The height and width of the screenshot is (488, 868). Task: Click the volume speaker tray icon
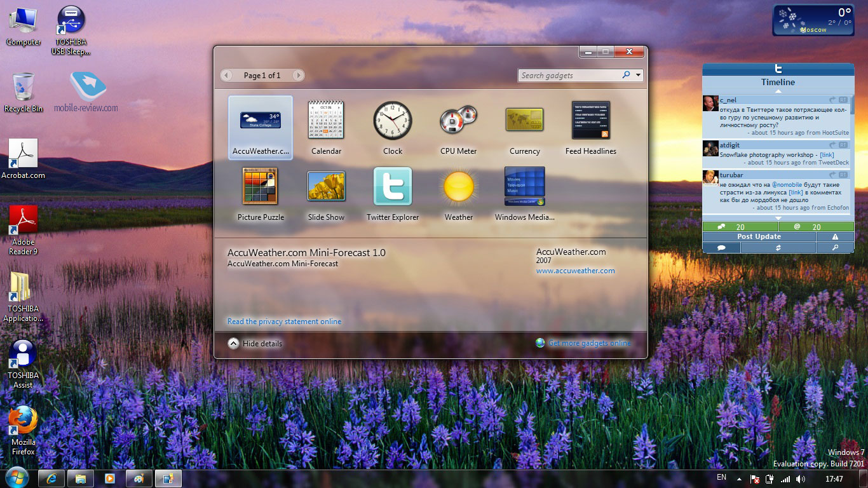(x=801, y=479)
